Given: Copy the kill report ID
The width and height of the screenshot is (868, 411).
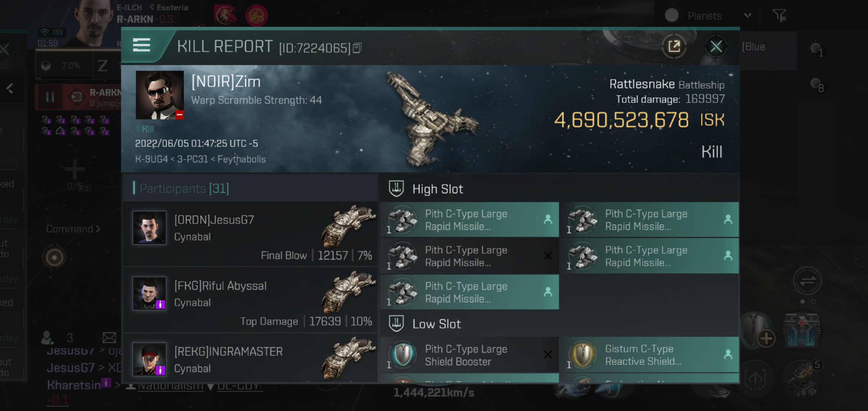Looking at the screenshot, I should [x=357, y=48].
